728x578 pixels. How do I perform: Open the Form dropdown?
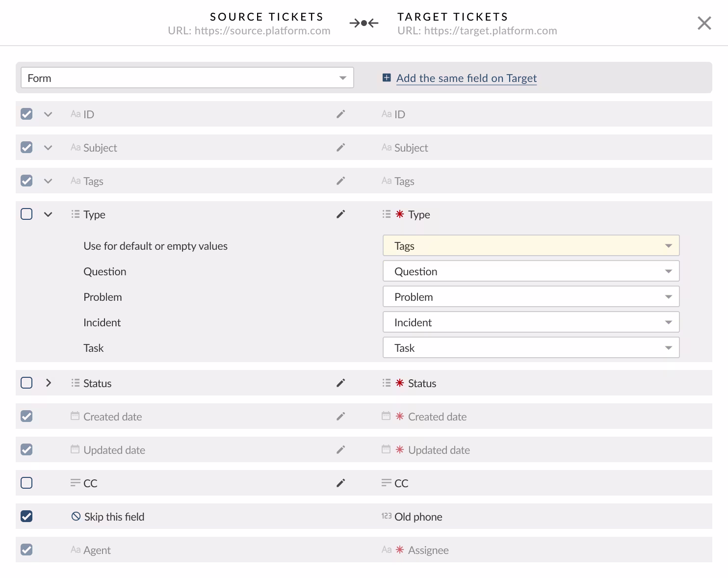point(187,78)
